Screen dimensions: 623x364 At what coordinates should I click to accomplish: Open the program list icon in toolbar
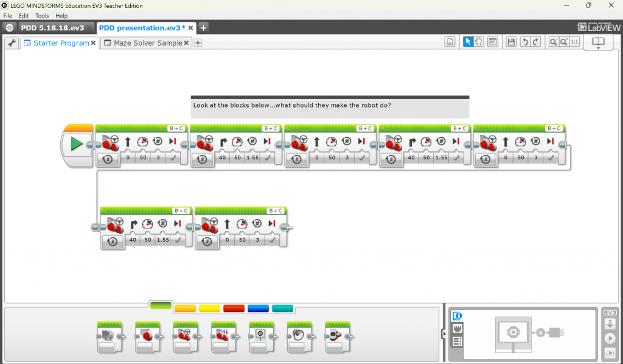(450, 42)
